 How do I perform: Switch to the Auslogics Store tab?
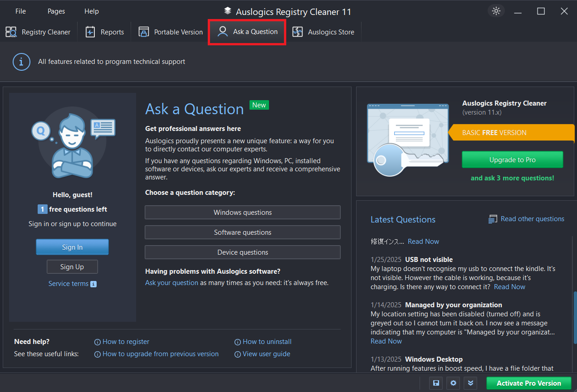tap(323, 32)
